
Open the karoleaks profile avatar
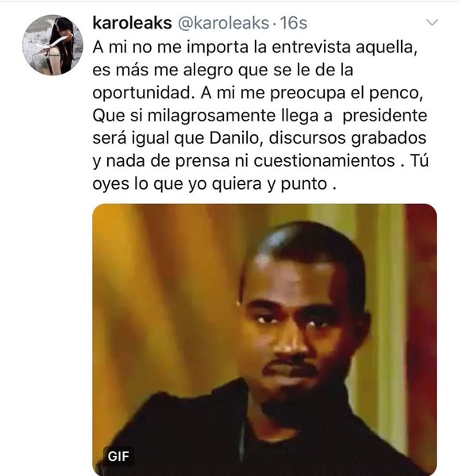(x=52, y=44)
